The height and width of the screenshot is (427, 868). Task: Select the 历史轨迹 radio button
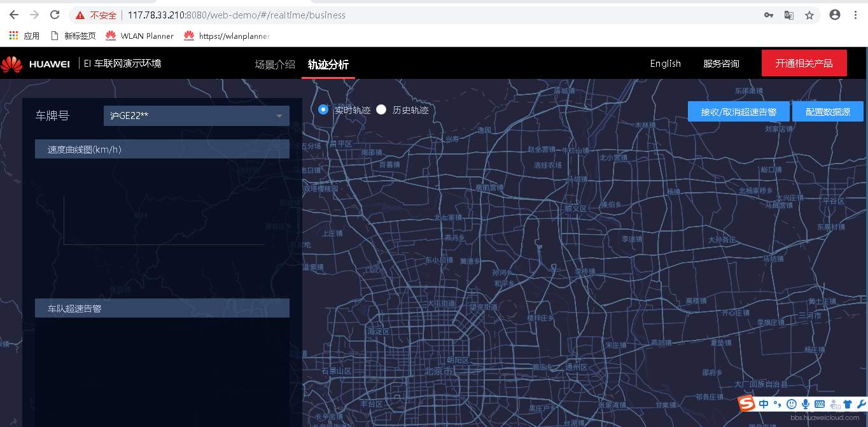pos(381,109)
